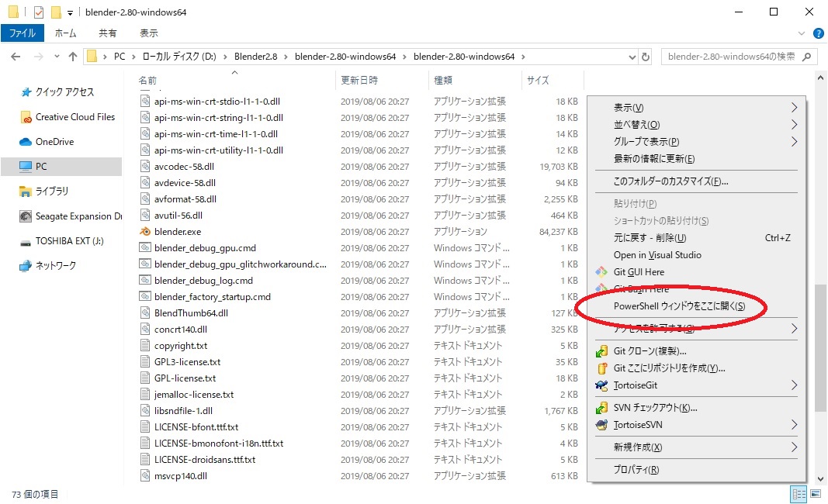828x504 pixels.
Task: Click the copyright.txt document icon
Action: point(145,346)
